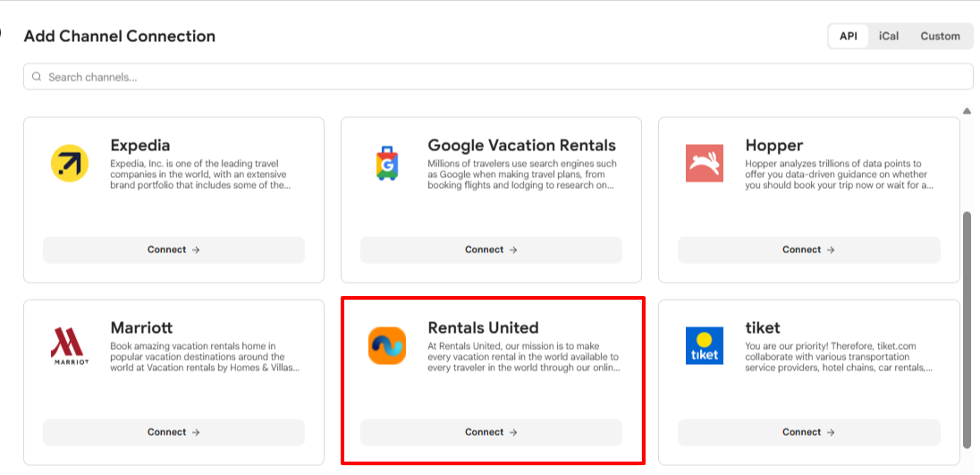Click the Hopper rabbit logo

coord(705,163)
